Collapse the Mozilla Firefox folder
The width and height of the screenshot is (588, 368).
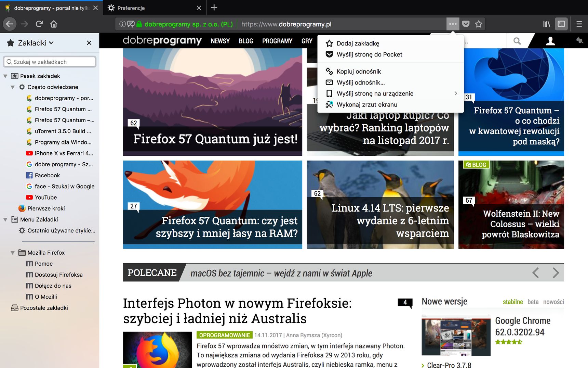[x=13, y=253]
